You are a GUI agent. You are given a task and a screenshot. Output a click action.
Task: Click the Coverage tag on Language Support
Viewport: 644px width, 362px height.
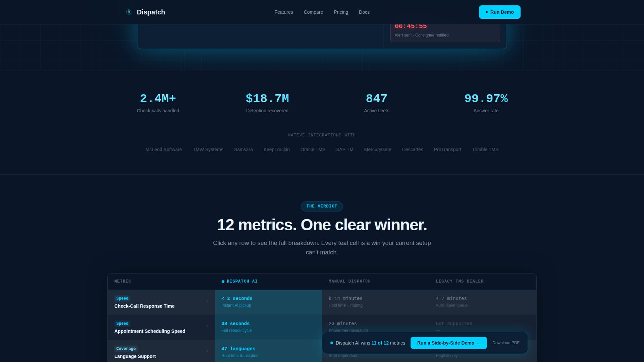pos(126,349)
